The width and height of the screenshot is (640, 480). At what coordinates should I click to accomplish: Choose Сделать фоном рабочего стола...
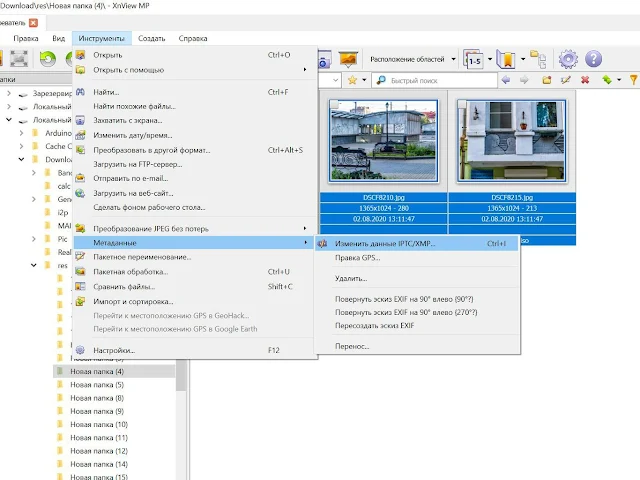[x=195, y=207]
